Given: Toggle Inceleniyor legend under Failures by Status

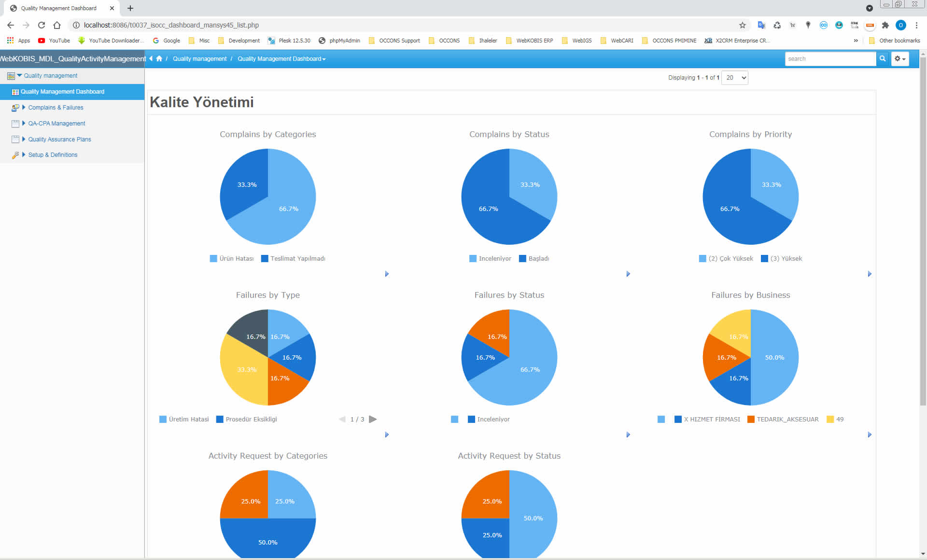Looking at the screenshot, I should coord(489,420).
